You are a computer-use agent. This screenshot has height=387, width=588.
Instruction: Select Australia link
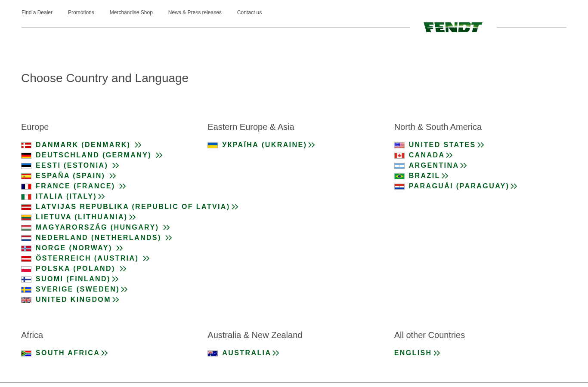251,353
